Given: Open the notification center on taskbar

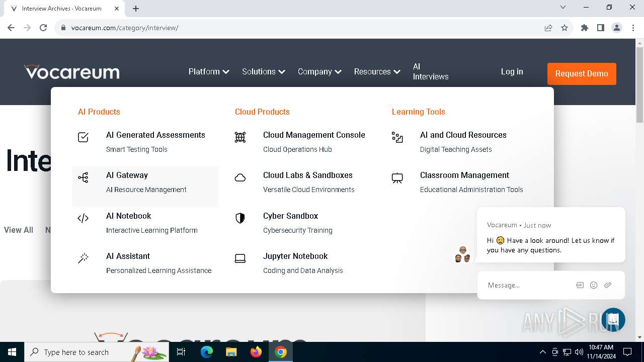Looking at the screenshot, I should click(627, 352).
